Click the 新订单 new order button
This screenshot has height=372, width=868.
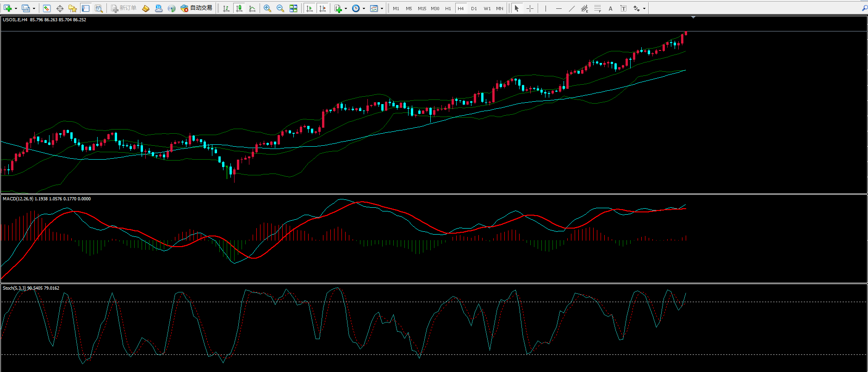pos(124,8)
